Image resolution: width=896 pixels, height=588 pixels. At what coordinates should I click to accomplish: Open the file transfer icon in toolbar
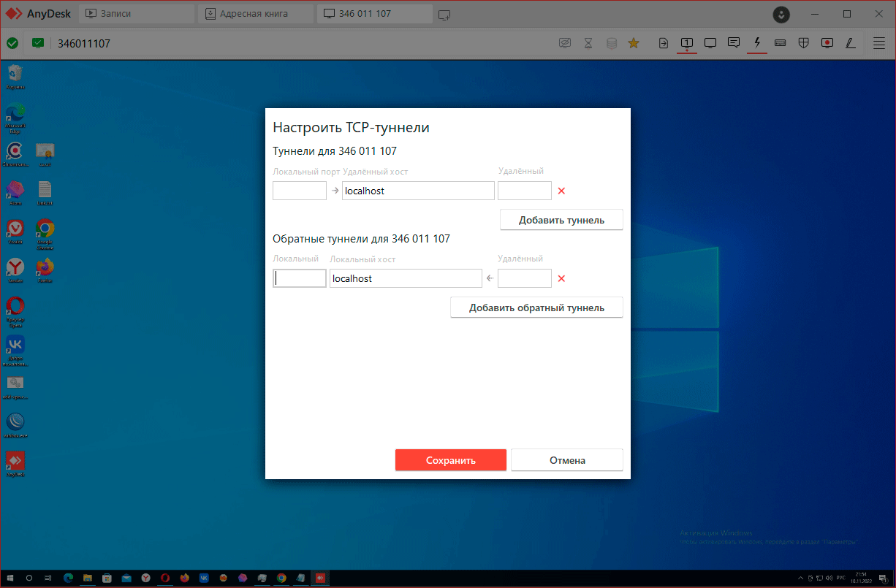[664, 43]
